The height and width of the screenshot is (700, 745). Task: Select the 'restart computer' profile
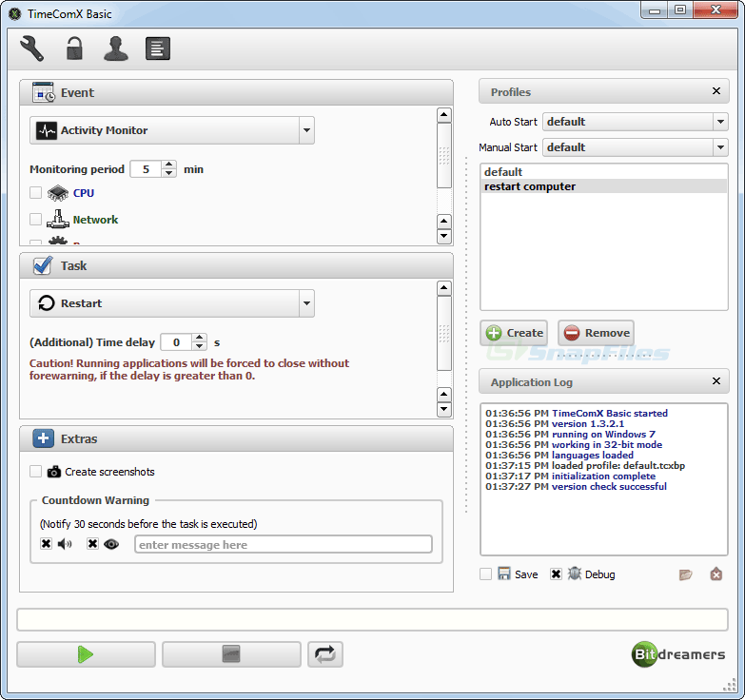click(x=604, y=186)
